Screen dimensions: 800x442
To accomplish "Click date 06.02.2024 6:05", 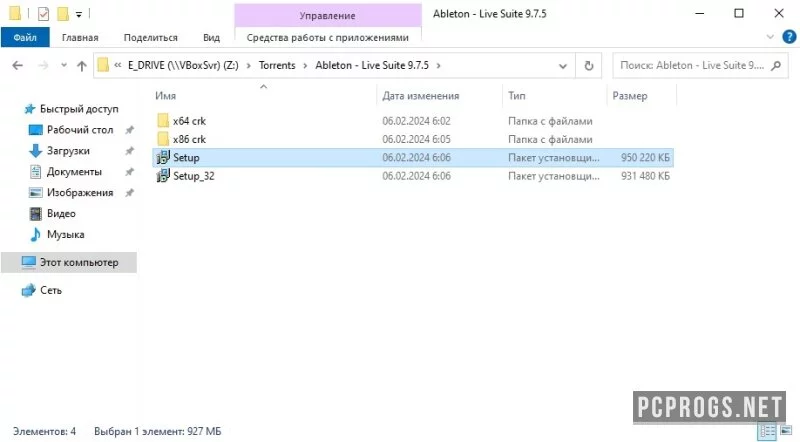I will (416, 139).
